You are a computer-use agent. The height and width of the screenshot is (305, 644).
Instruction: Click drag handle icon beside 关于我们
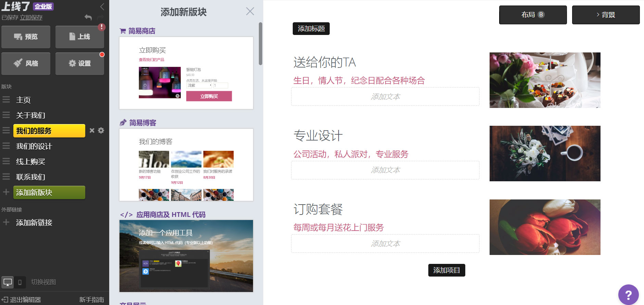click(6, 115)
